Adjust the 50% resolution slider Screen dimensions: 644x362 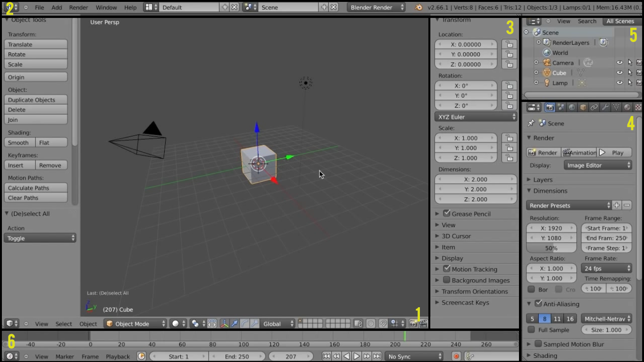551,247
